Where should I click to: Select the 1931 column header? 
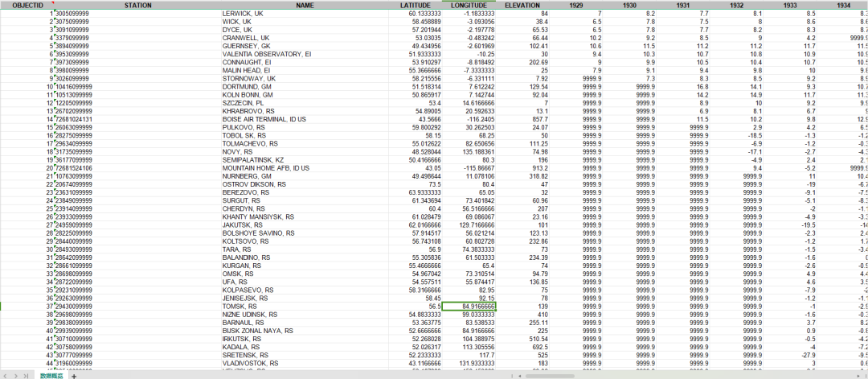point(684,5)
